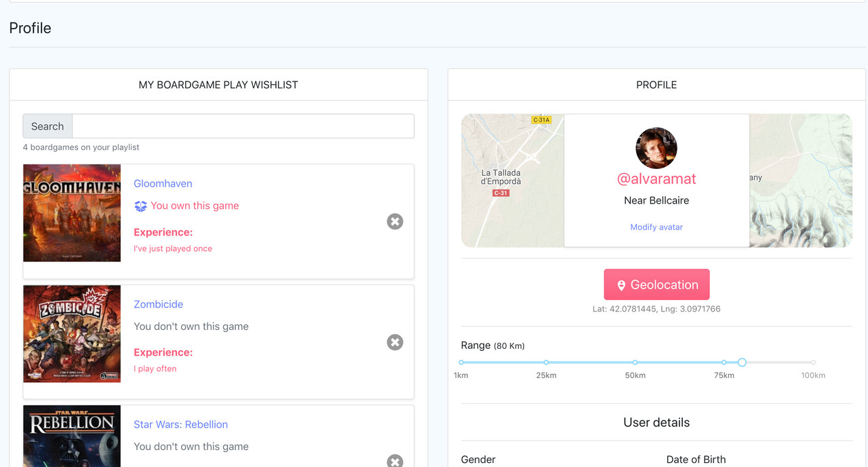Viewport: 868px width, 467px height.
Task: Click the Gloomhaven cover thumbnail
Action: [72, 213]
